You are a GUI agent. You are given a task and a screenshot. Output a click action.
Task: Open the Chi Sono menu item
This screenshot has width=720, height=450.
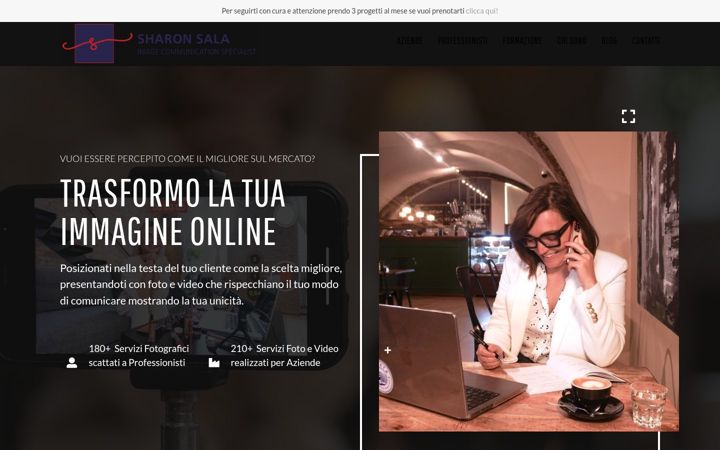click(571, 40)
